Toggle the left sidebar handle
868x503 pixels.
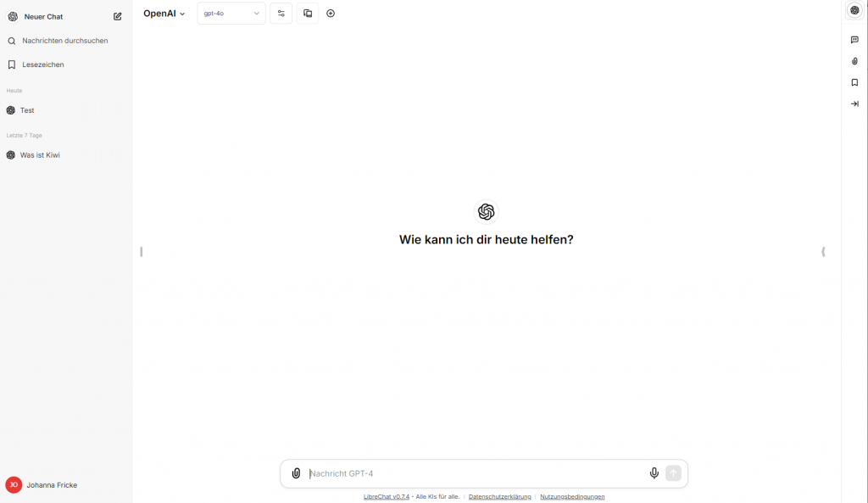tap(142, 251)
